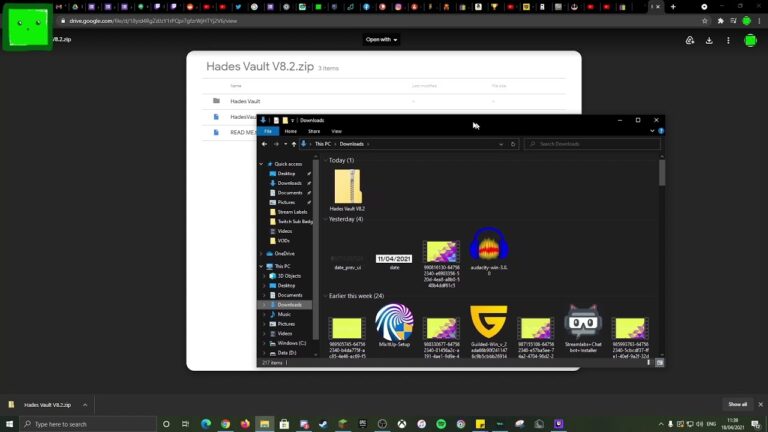Open download options for Hades Vault V8.2.zip

click(85, 405)
